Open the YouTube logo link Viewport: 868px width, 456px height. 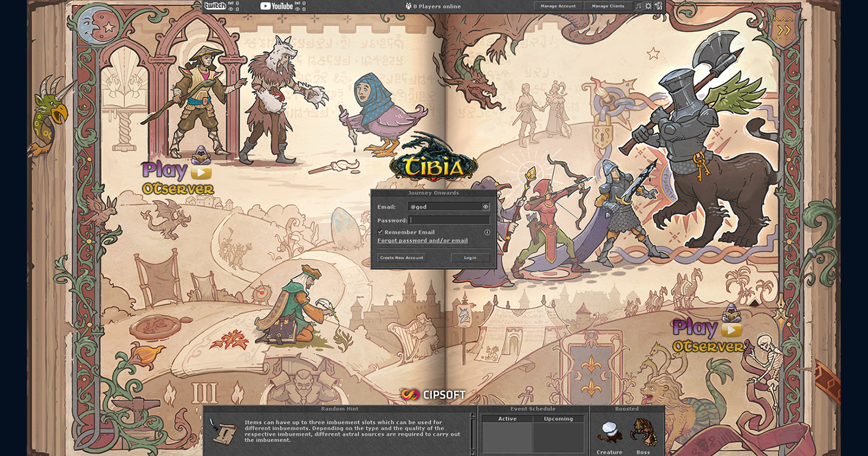click(276, 6)
